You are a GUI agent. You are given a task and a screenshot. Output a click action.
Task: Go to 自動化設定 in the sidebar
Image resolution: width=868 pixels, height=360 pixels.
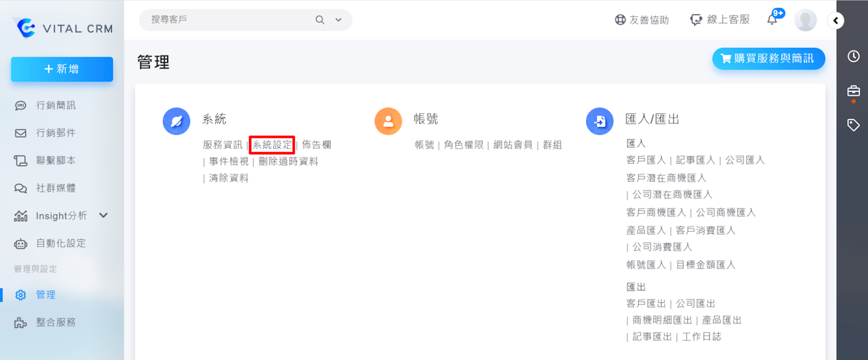[60, 243]
